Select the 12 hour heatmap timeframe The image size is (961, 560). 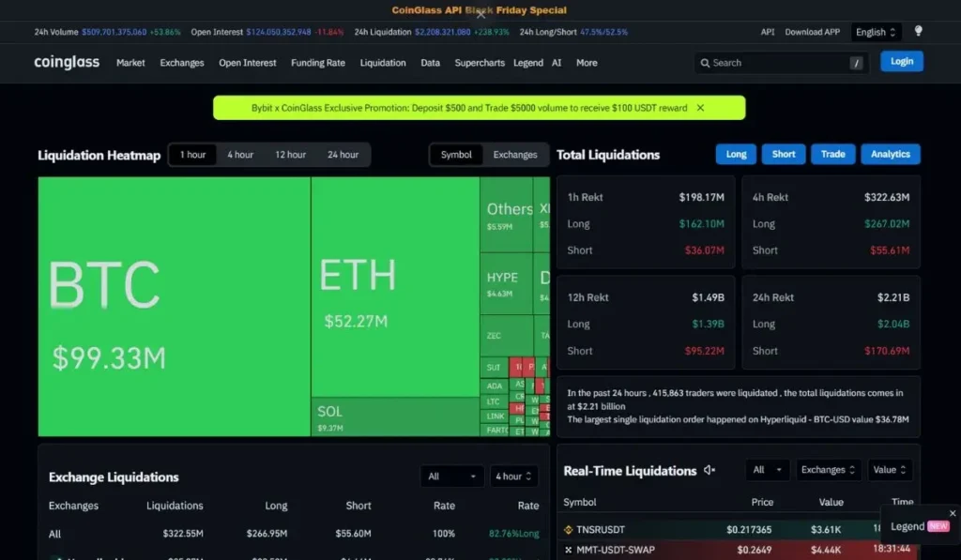point(291,154)
